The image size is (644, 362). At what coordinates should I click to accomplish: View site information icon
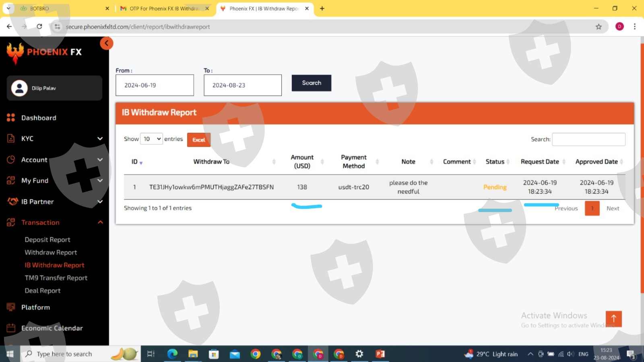coord(58,27)
